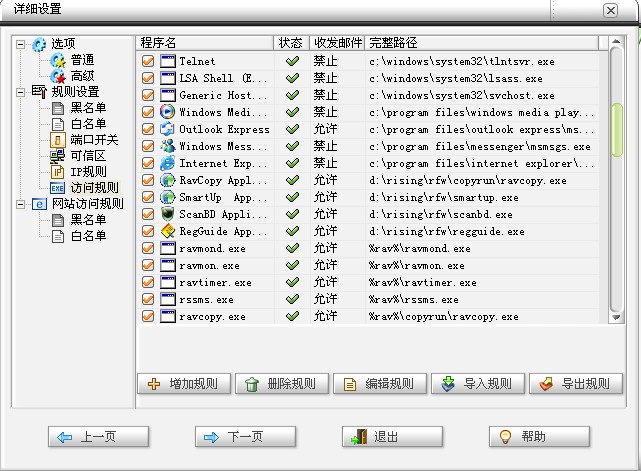Image resolution: width=641 pixels, height=471 pixels.
Task: Click the Internet Explorer icon in list
Action: [x=168, y=164]
